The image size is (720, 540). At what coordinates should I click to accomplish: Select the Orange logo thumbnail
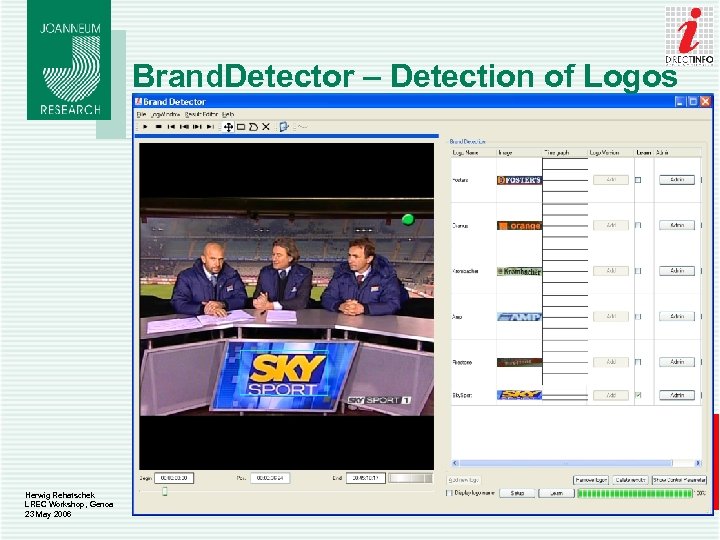click(x=519, y=225)
